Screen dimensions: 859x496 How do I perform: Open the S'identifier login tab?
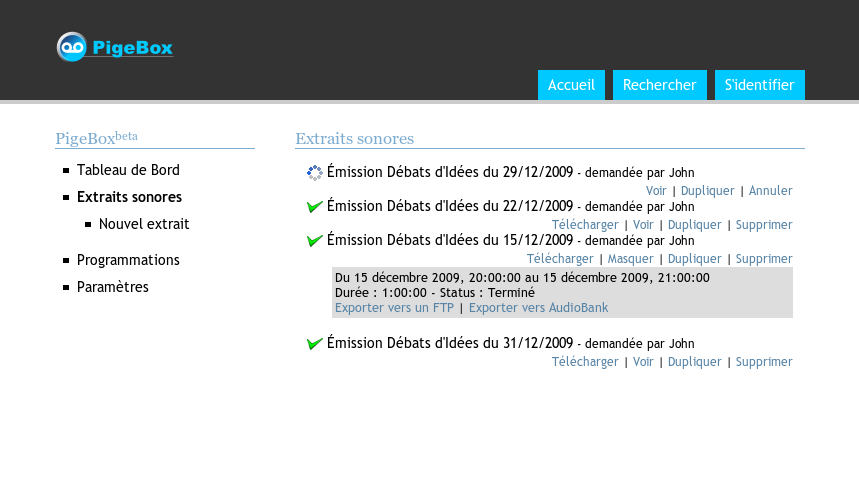(759, 85)
